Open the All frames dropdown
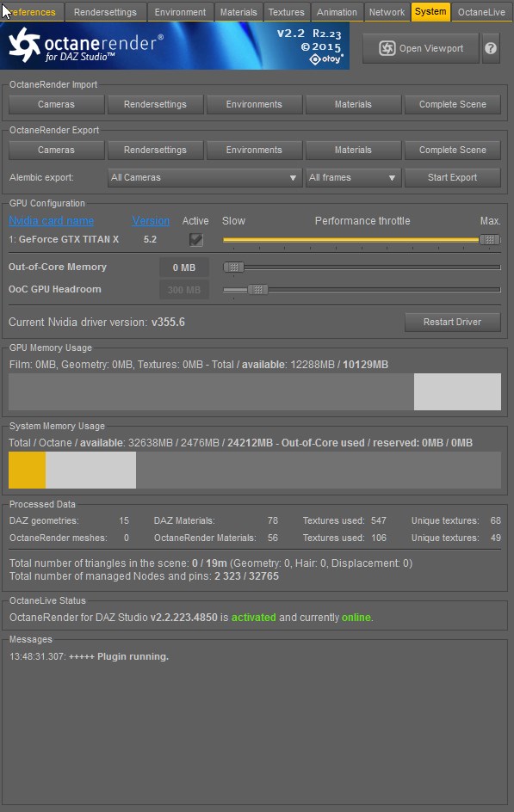 (353, 177)
